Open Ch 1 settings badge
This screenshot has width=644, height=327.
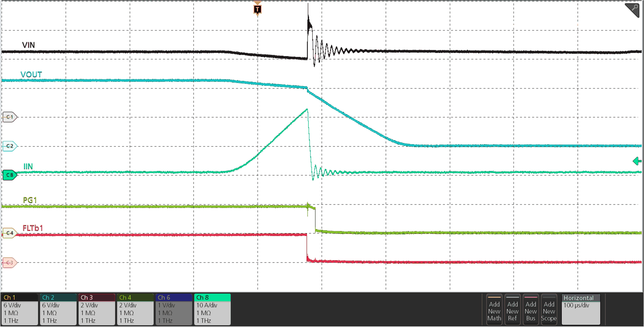20,309
